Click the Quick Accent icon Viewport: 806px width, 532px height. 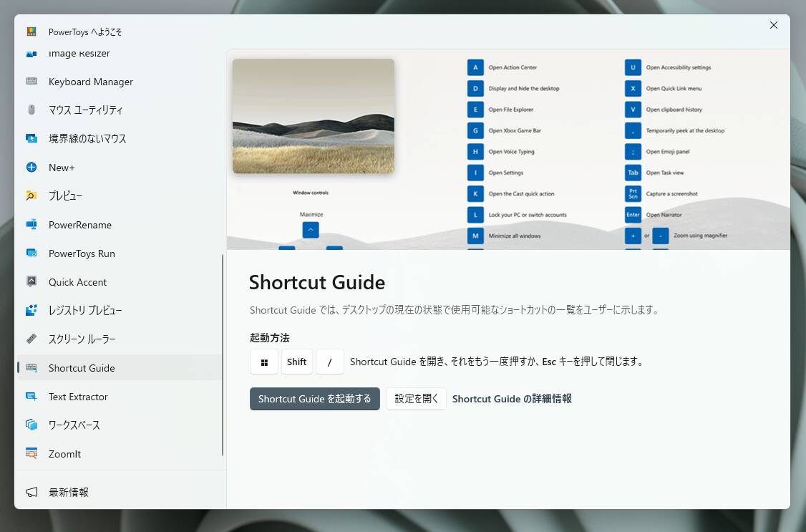click(x=31, y=281)
